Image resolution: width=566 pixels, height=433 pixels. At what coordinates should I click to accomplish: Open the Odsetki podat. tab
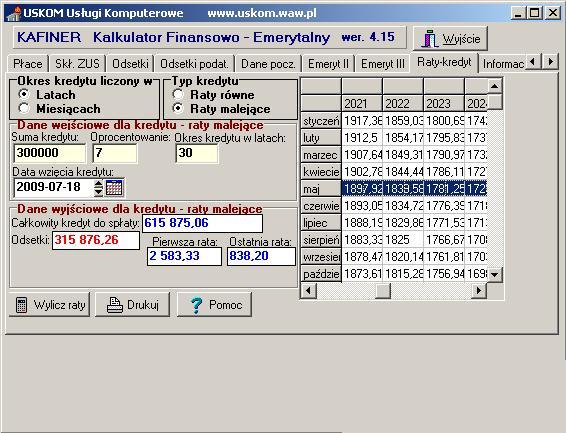[x=195, y=64]
